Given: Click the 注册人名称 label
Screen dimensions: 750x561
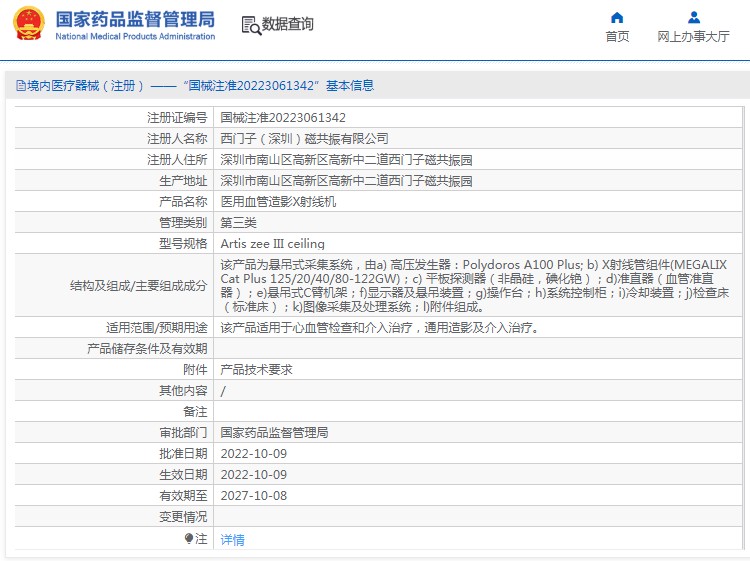Looking at the screenshot, I should point(177,139).
